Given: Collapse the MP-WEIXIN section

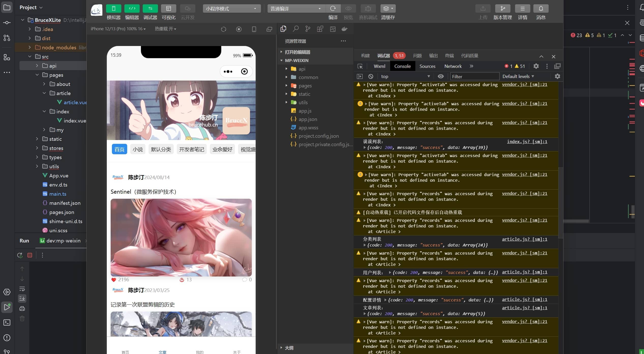Looking at the screenshot, I should pyautogui.click(x=315, y=60).
